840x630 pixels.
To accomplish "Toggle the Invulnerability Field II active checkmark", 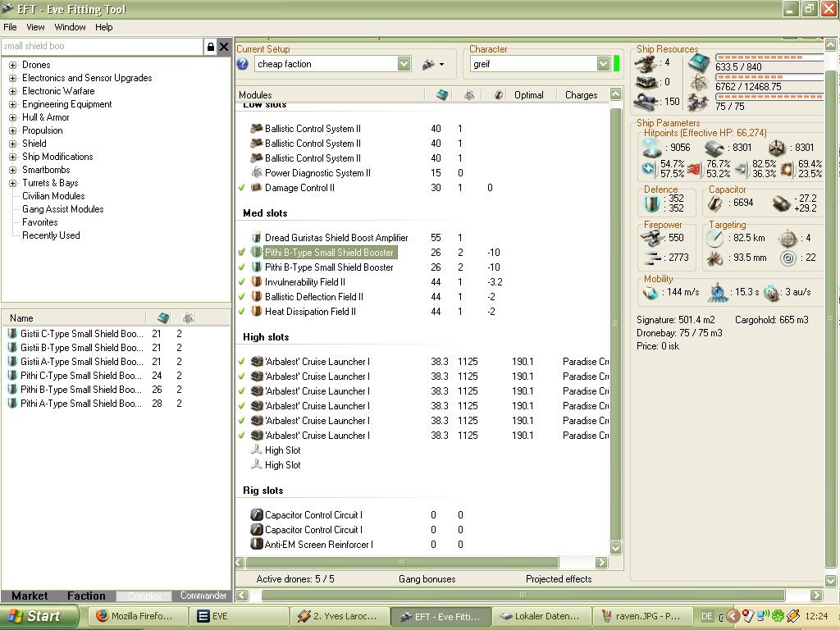I will point(242,282).
